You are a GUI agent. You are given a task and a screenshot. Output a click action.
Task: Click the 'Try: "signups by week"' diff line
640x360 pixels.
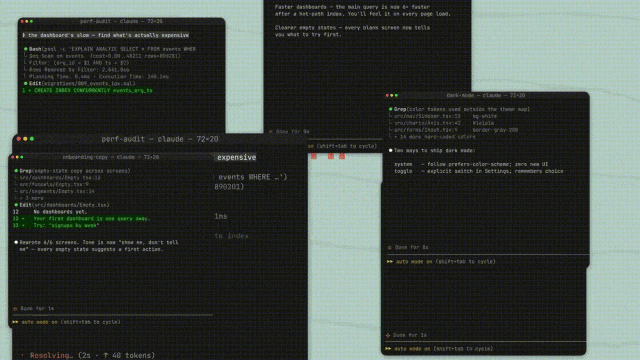point(56,226)
